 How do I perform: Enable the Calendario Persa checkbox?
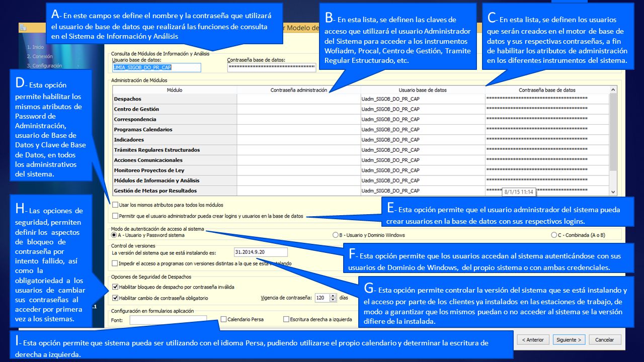tap(223, 319)
